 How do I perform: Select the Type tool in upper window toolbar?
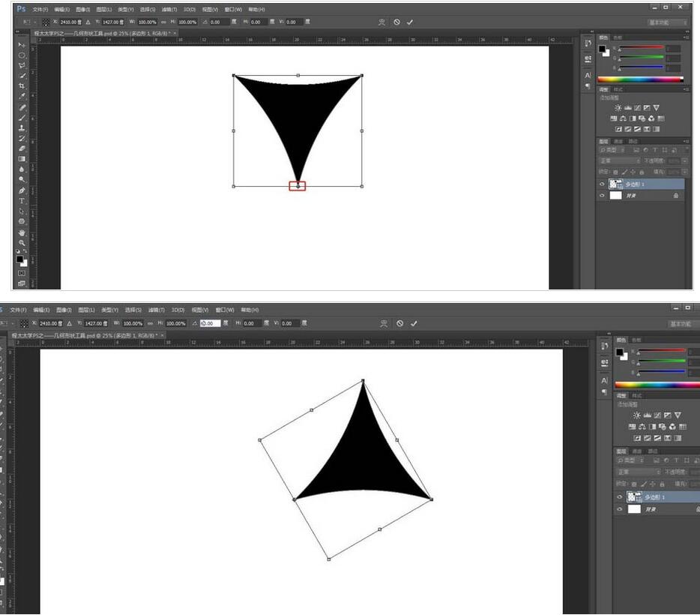[x=22, y=201]
